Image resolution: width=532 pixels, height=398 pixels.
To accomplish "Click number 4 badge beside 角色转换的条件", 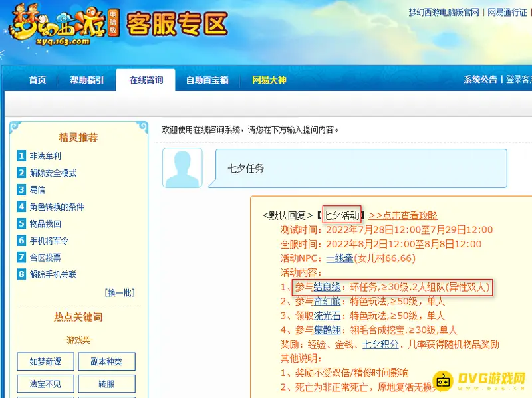I will pyautogui.click(x=21, y=207).
